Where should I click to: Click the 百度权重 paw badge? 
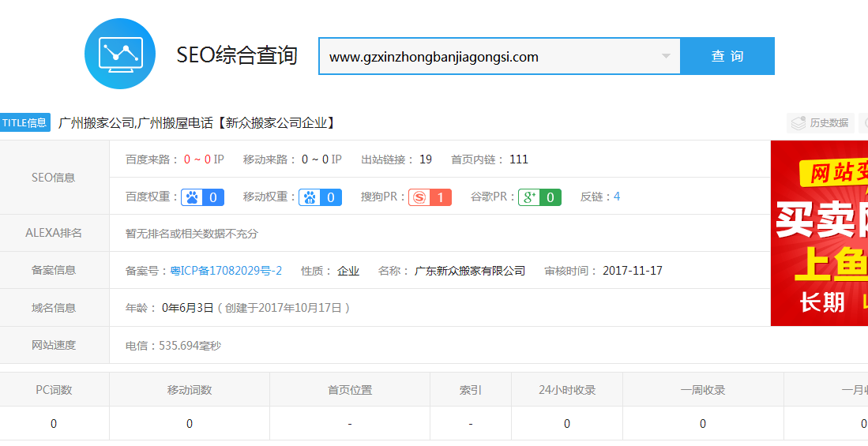pos(202,197)
